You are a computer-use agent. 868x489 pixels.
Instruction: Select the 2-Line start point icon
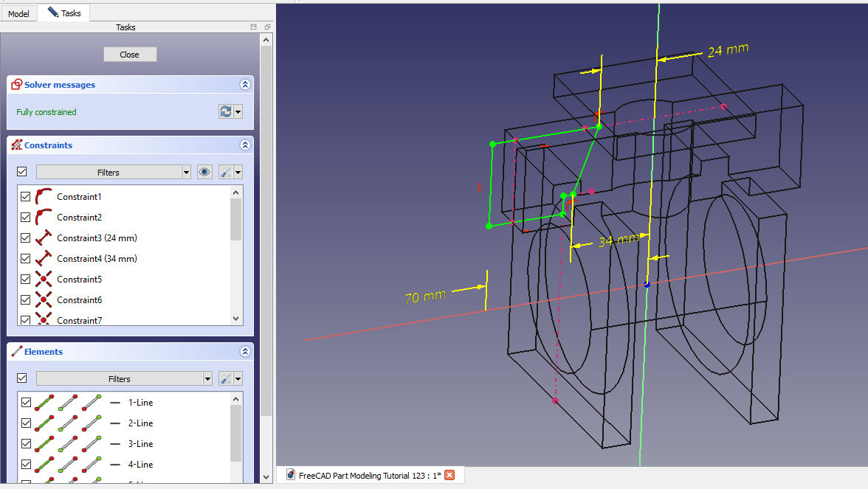tap(69, 423)
